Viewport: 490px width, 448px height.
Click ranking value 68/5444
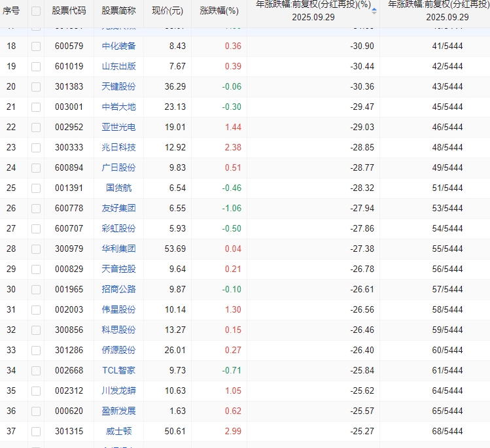(x=447, y=432)
